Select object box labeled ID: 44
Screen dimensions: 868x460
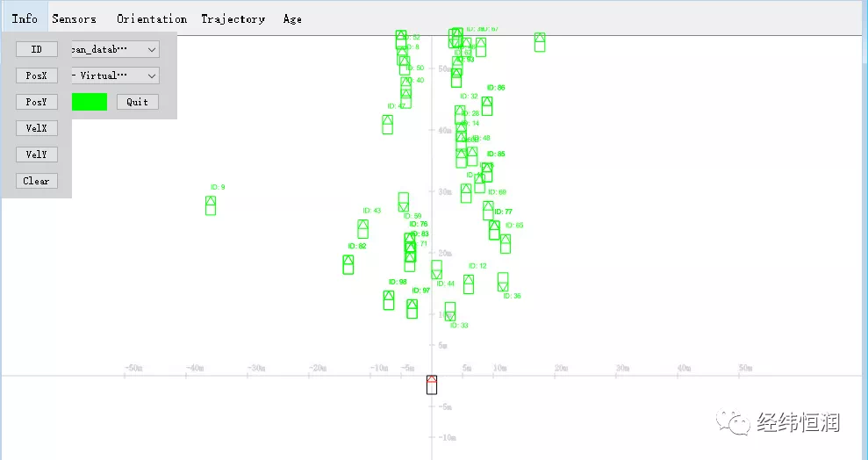tap(436, 270)
